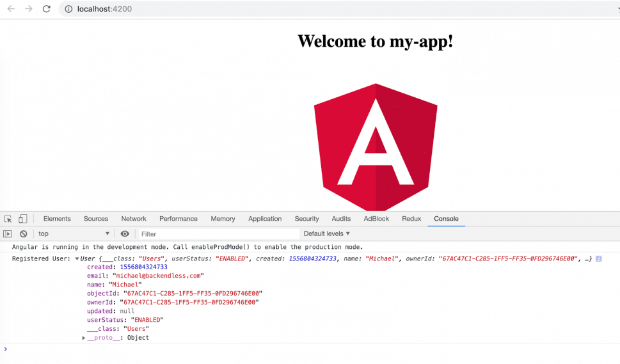Open the Security tab
620x364 pixels.
click(307, 219)
